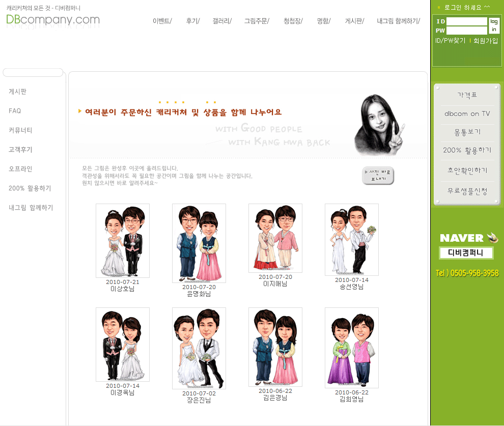Click the 2010-07-02 date label
Screen dimensions: 504x426
(x=199, y=393)
